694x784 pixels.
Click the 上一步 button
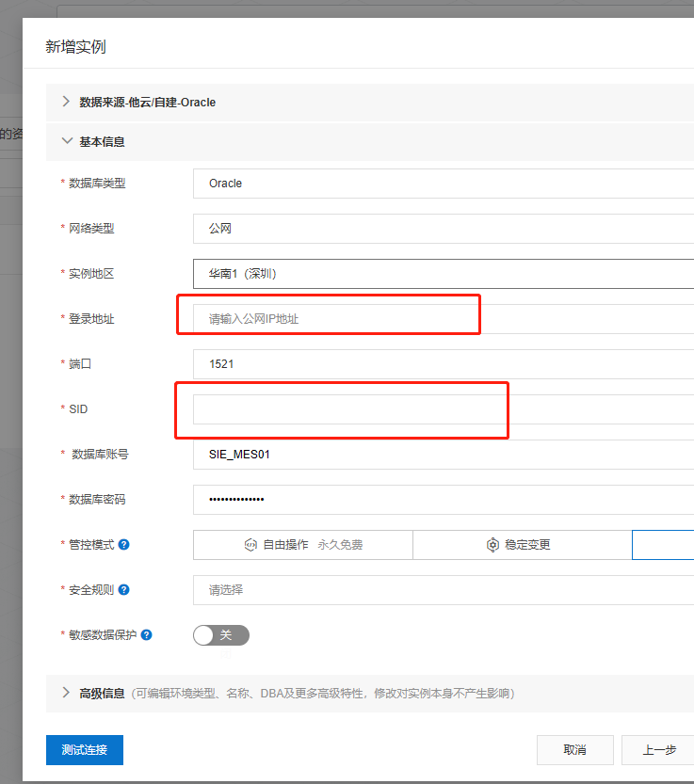(x=658, y=750)
